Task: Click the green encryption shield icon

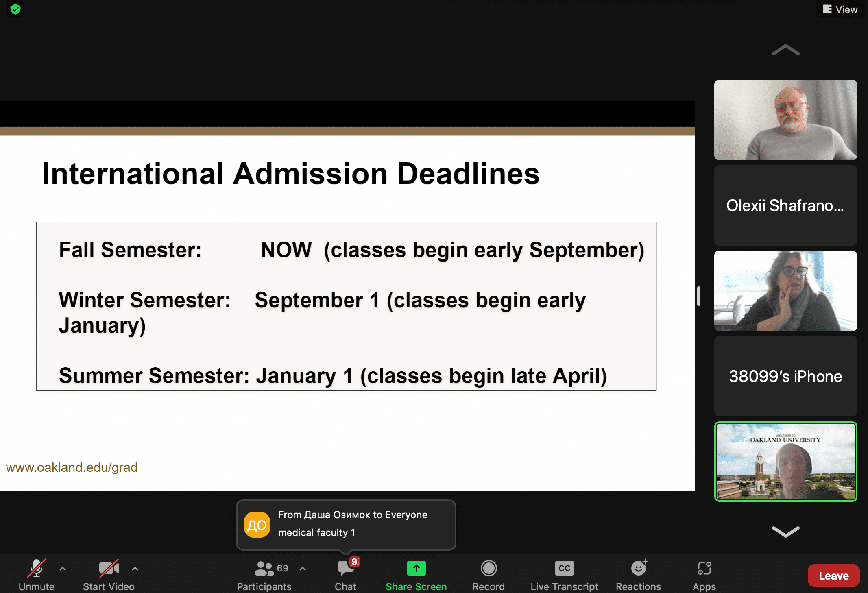Action: point(15,9)
